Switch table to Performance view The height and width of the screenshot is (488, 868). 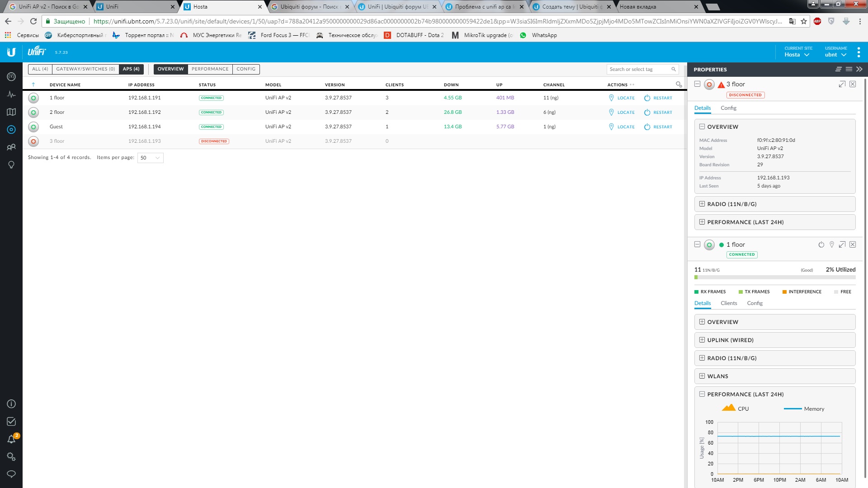click(x=210, y=69)
